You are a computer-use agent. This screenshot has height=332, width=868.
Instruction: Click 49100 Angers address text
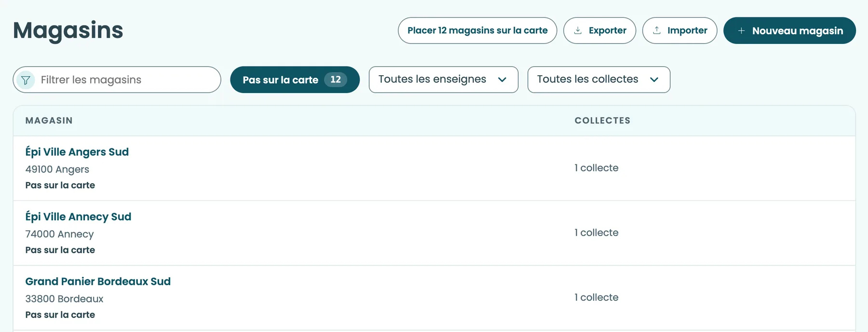[57, 169]
